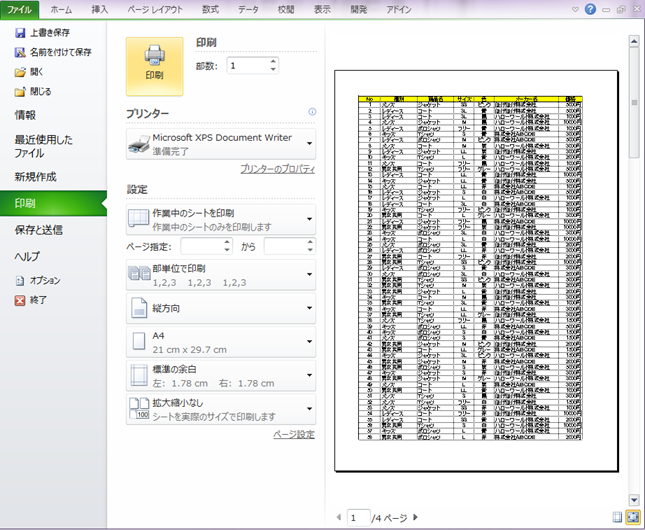Click the 名前を付けて保存 save-as icon
The image size is (645, 530).
[x=20, y=52]
